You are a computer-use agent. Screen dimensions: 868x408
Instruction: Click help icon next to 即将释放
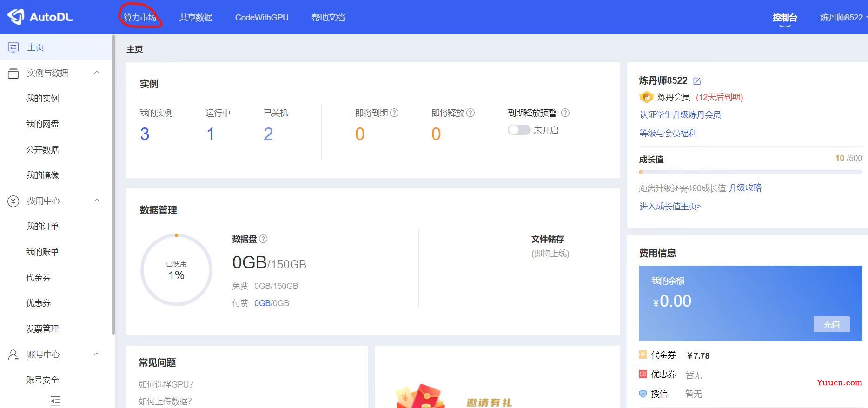click(x=470, y=113)
